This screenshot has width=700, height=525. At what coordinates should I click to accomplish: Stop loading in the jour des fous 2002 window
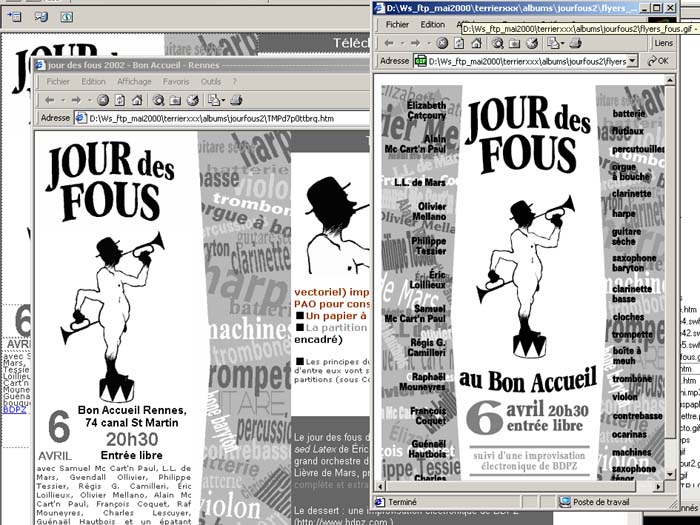point(103,100)
